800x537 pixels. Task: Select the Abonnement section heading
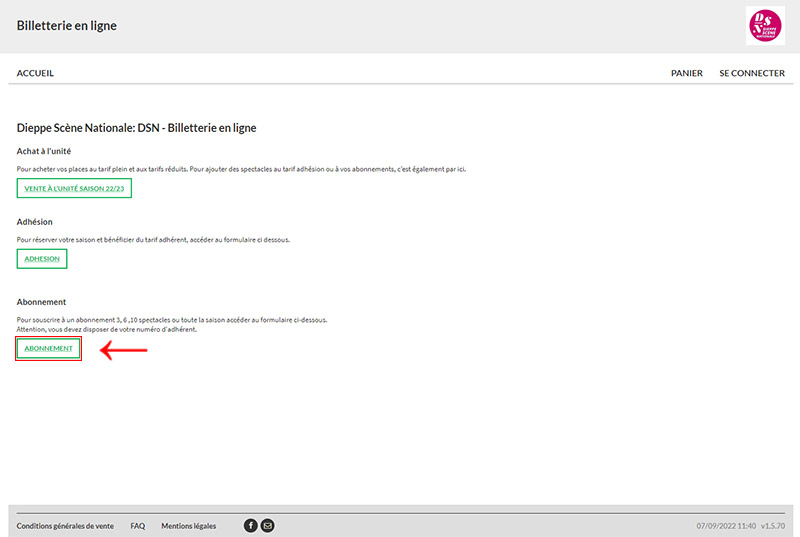[41, 302]
